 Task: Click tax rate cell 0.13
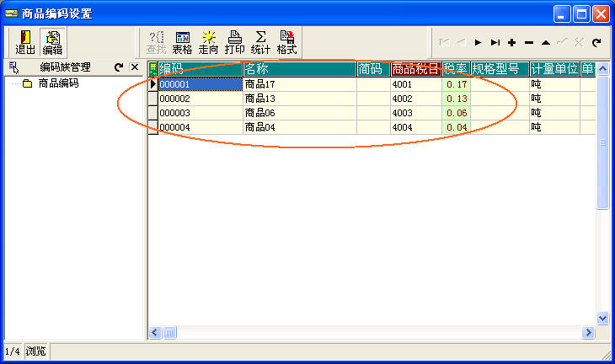tap(456, 99)
